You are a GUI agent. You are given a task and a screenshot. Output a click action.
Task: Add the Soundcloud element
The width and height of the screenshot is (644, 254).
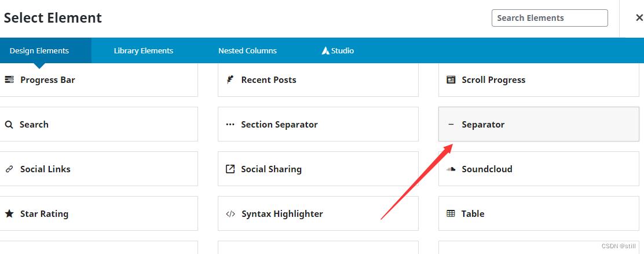[x=539, y=169]
